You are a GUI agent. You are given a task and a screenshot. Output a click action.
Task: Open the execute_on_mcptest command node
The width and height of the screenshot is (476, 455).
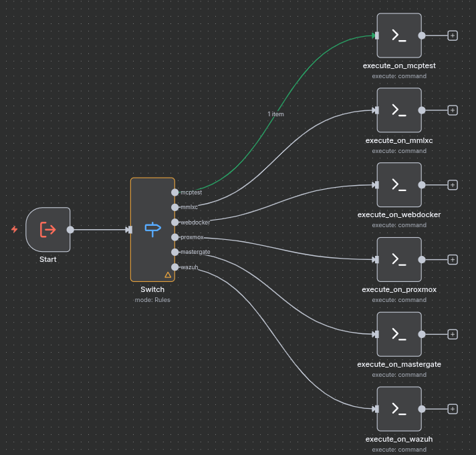399,36
